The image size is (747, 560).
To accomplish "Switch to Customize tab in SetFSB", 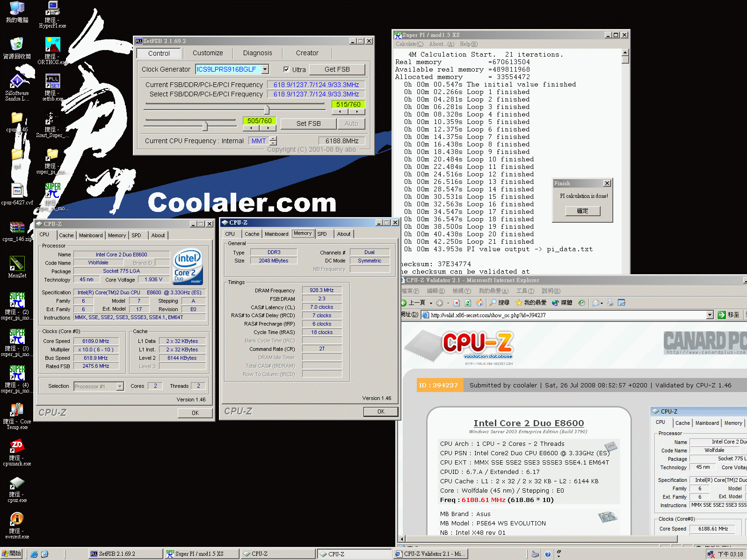I will [208, 53].
